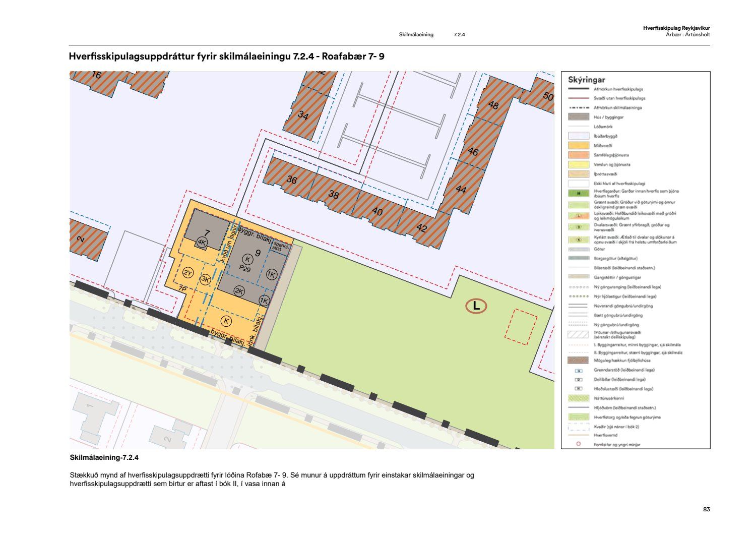The image size is (756, 535).
Task: Click the circled 3K marker
Action: pos(205,279)
